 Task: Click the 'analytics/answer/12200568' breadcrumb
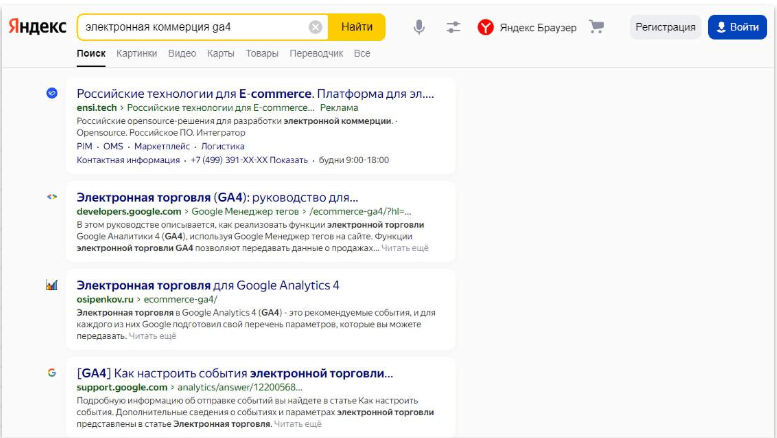(x=240, y=387)
